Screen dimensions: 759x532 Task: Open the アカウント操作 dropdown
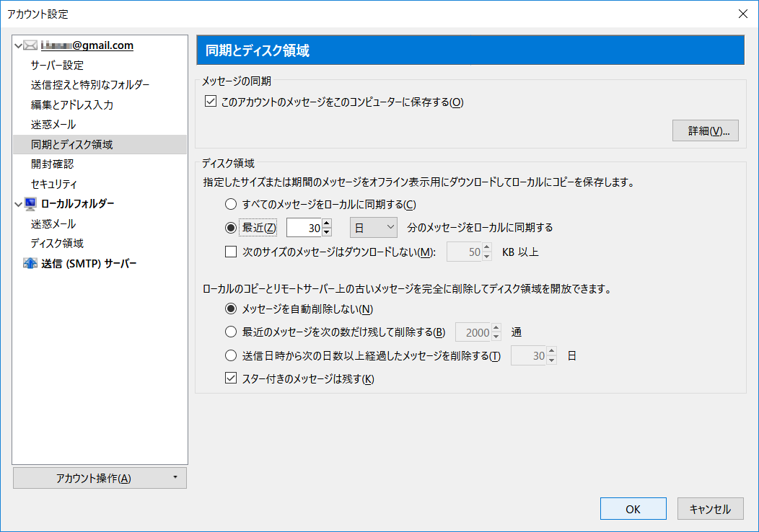point(99,477)
